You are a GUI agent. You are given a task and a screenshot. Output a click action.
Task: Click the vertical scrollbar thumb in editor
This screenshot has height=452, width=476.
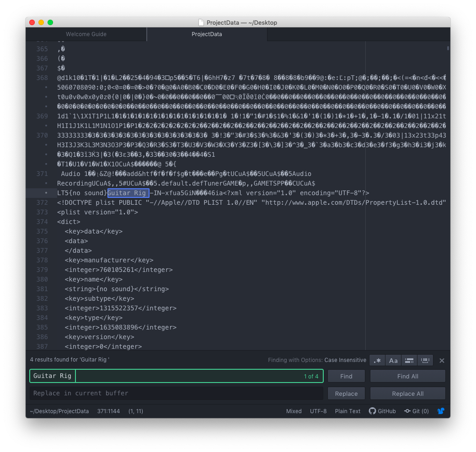(448, 48)
